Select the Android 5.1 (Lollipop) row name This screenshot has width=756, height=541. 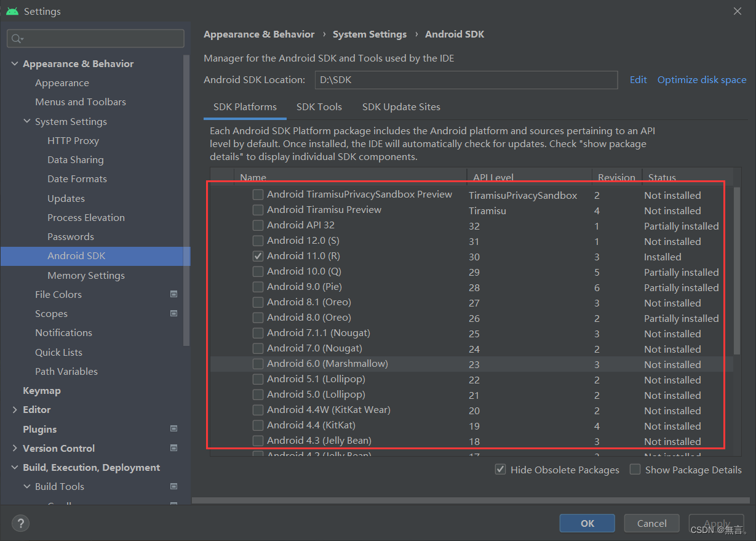coord(316,379)
